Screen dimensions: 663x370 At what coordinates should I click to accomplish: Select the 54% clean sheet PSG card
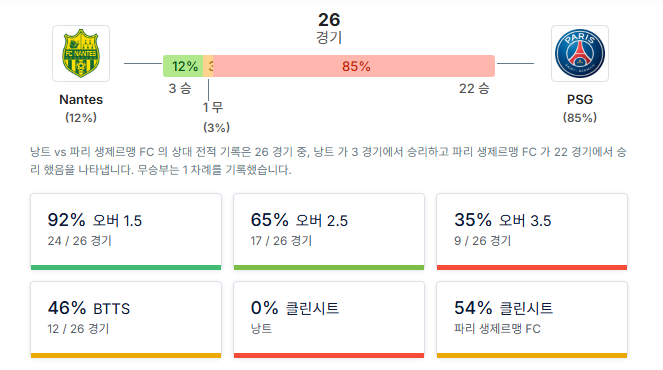tap(532, 320)
